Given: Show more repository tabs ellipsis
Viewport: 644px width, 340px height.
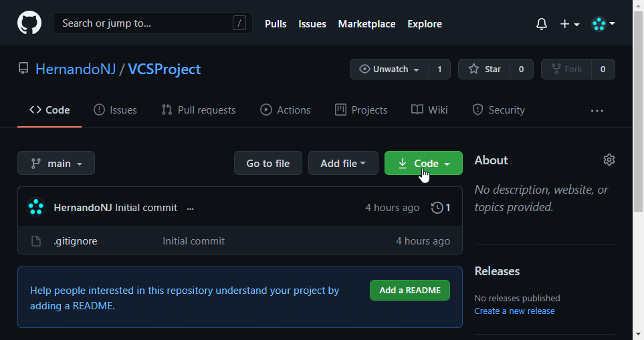Looking at the screenshot, I should (x=597, y=110).
